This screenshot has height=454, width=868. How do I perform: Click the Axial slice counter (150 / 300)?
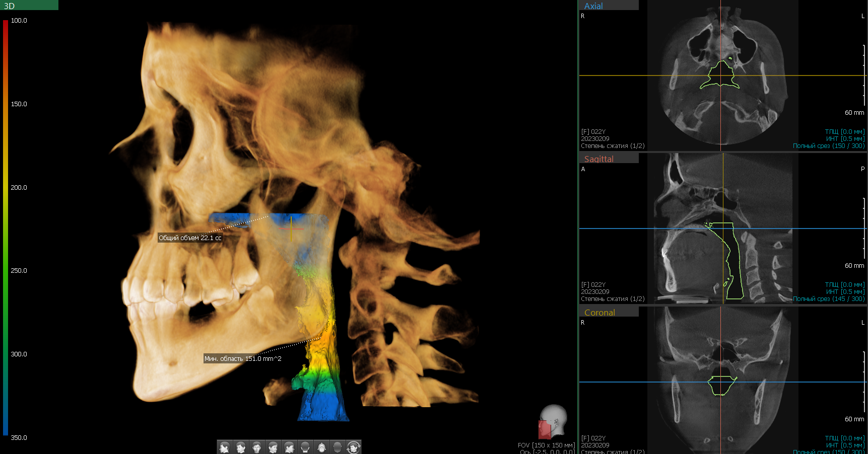pos(848,146)
